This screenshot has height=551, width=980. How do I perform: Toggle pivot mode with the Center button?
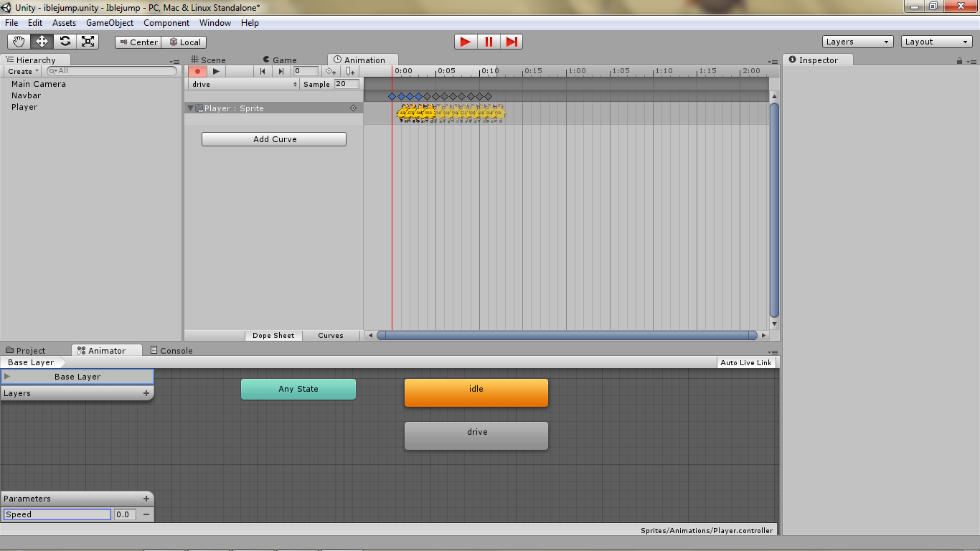coord(138,42)
